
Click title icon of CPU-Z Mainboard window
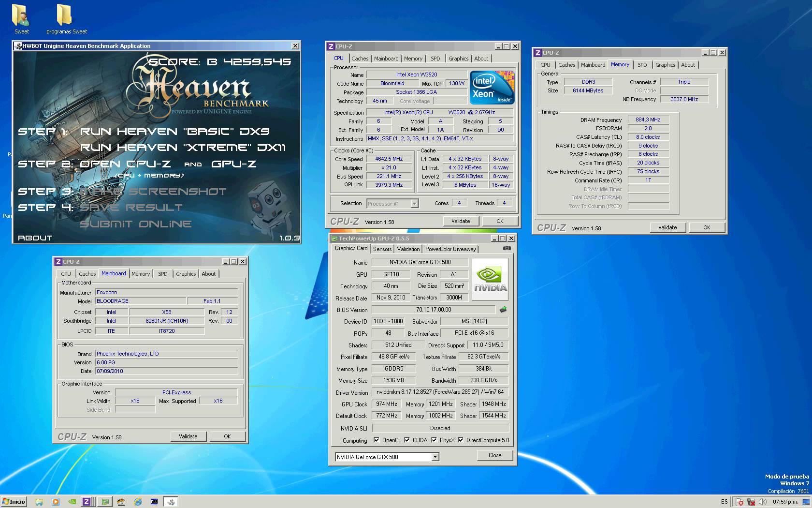point(58,262)
